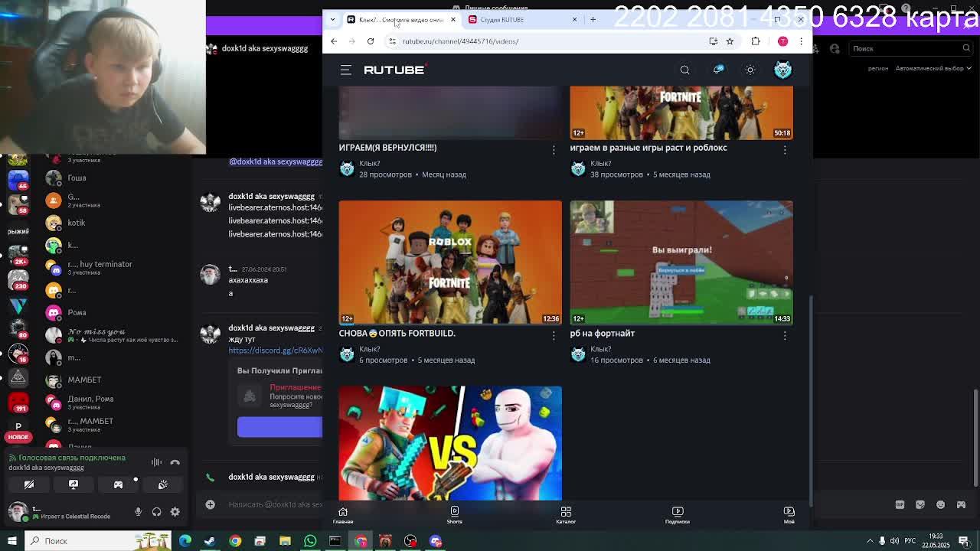Open the ROBLOX FORTNITE 12:36 video thumbnail

(450, 262)
